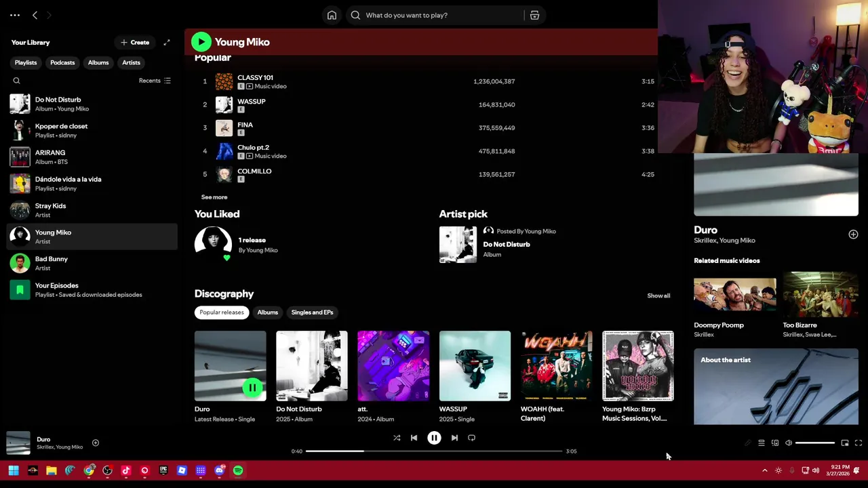868x488 pixels.
Task: Click the search magnifier icon in top bar
Action: (x=355, y=15)
